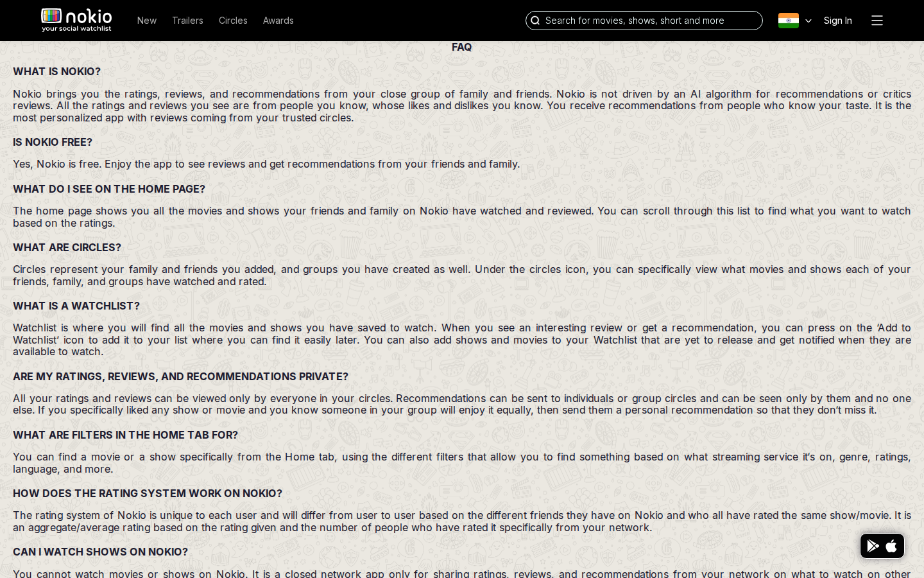Click the India flag icon
Viewport: 924px width, 578px height.
(788, 21)
